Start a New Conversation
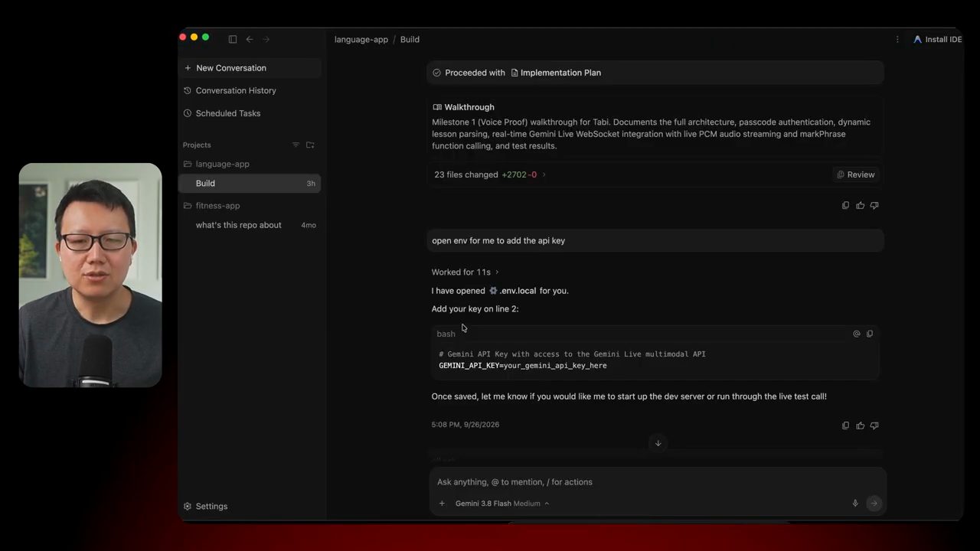 tap(250, 68)
